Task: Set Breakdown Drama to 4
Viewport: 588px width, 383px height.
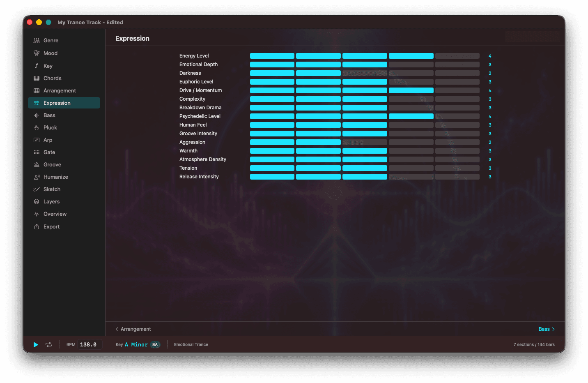Action: click(411, 108)
